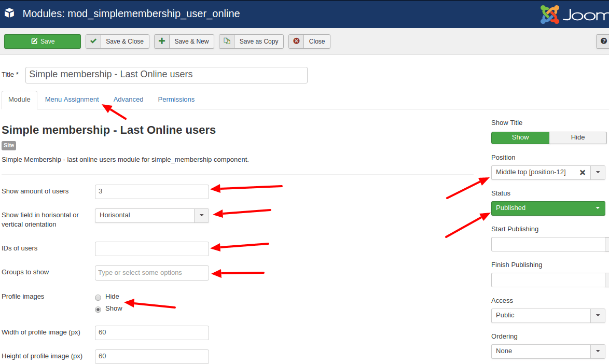The height and width of the screenshot is (364, 609).
Task: Open the Ordering None dropdown
Action: 548,352
